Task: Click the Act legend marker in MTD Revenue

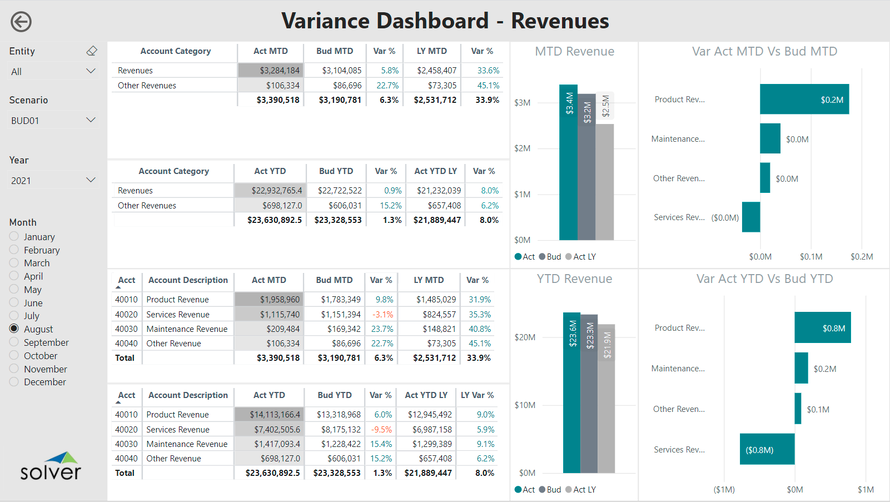Action: tap(519, 257)
